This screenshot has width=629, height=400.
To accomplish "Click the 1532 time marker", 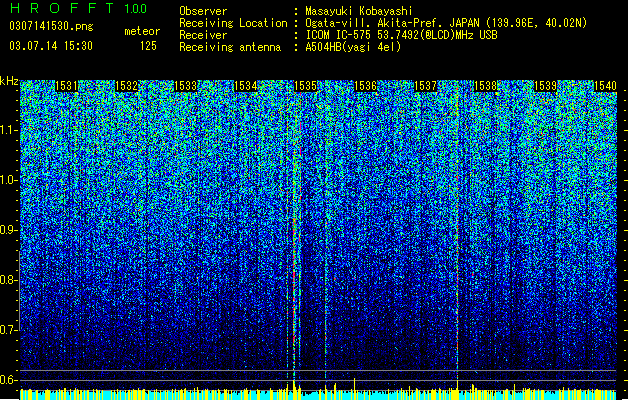I will click(126, 86).
